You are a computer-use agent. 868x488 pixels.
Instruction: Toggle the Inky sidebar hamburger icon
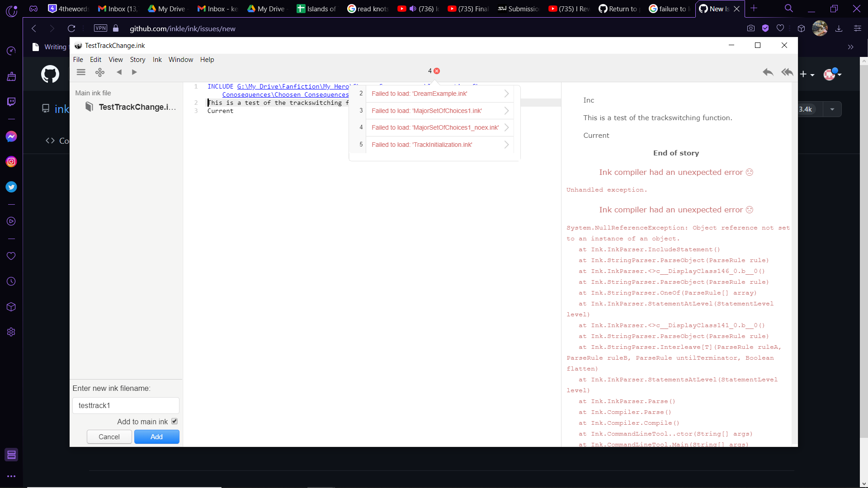81,72
